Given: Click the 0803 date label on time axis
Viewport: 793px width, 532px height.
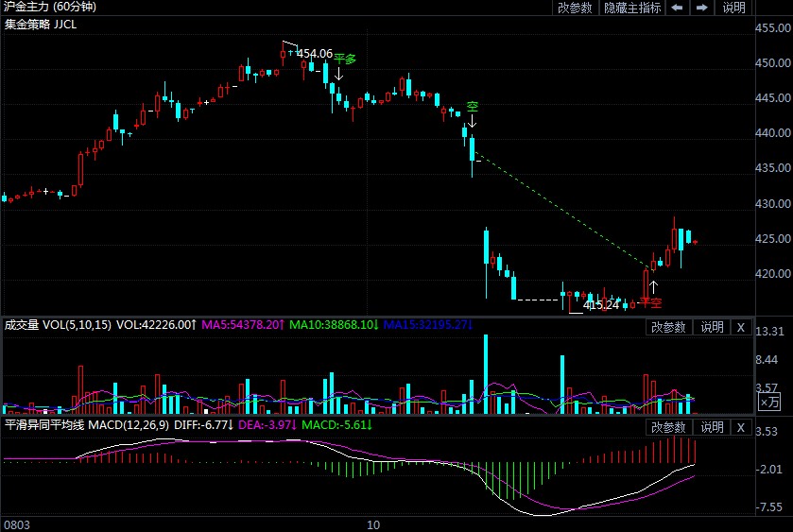Looking at the screenshot, I should (17, 525).
